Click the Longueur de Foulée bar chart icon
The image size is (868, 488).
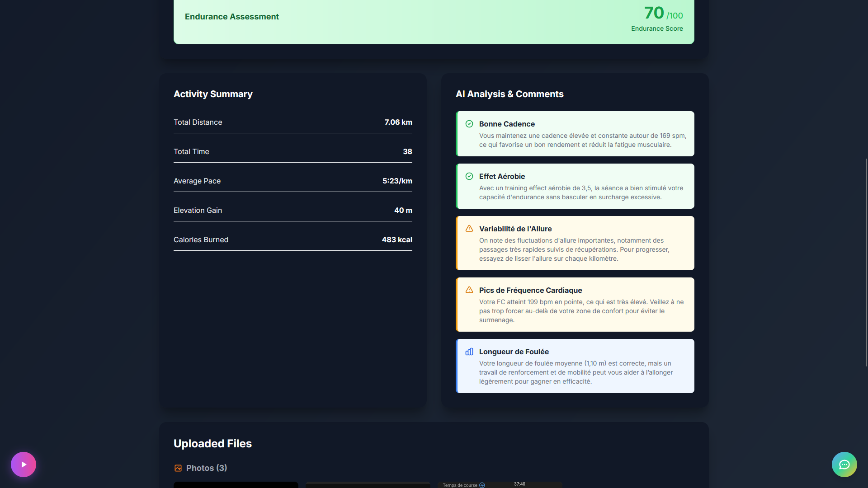469,352
